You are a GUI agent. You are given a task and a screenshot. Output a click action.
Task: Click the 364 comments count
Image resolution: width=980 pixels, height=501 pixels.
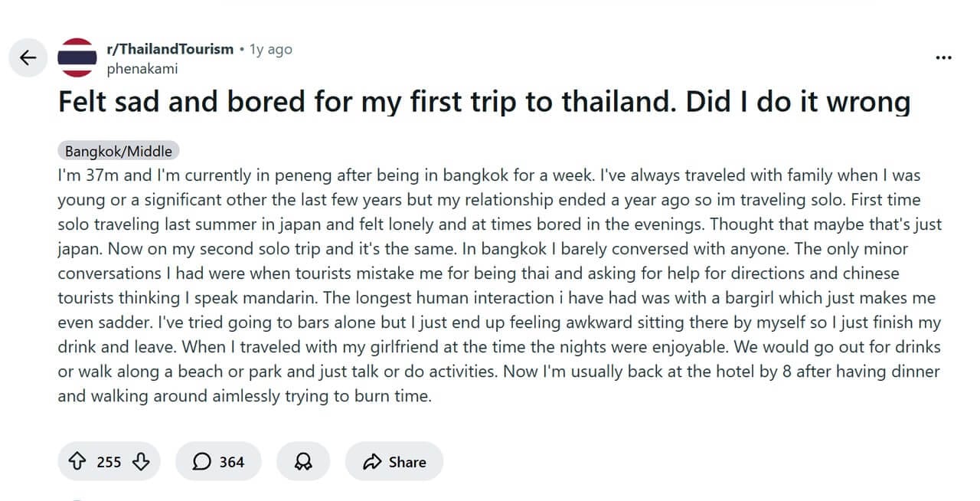(x=232, y=462)
